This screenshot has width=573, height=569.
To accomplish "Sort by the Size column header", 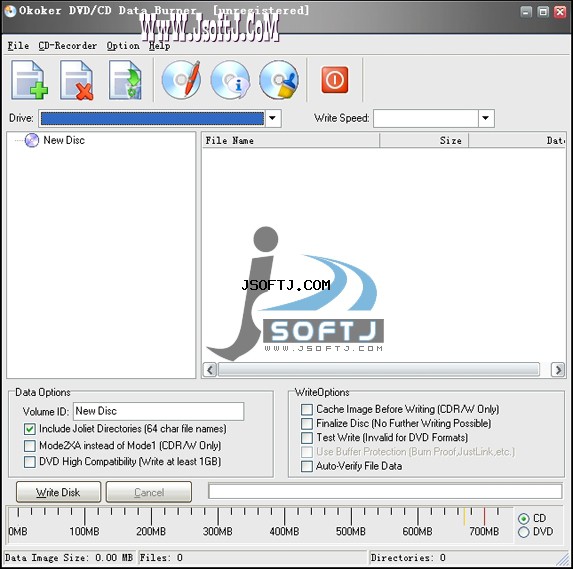I will tap(424, 141).
